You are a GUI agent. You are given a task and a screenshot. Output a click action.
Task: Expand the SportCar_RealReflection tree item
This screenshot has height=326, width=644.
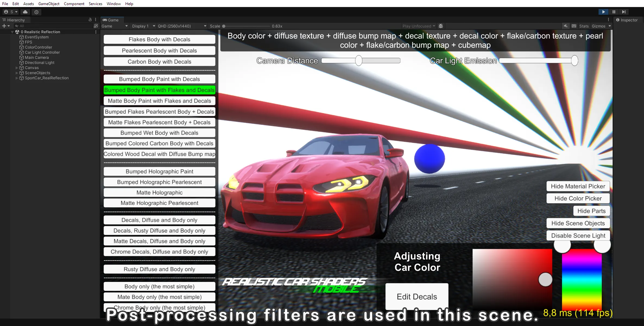point(17,78)
